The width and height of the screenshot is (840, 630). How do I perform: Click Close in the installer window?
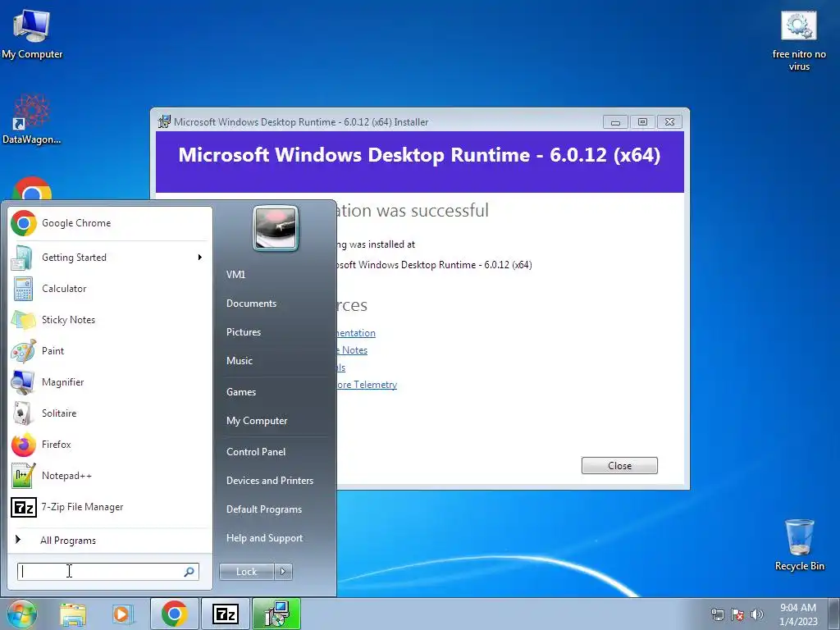[x=619, y=466]
